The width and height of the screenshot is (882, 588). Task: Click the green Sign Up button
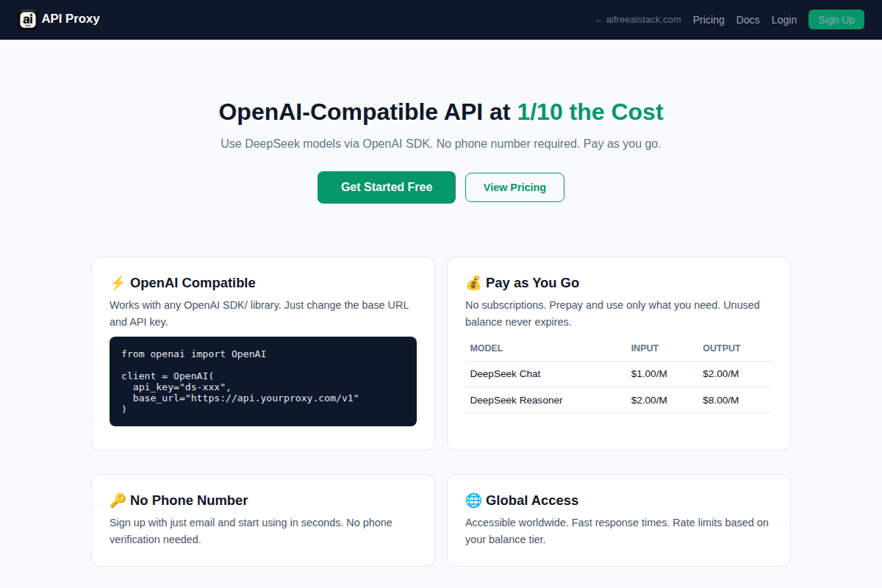[x=836, y=20]
